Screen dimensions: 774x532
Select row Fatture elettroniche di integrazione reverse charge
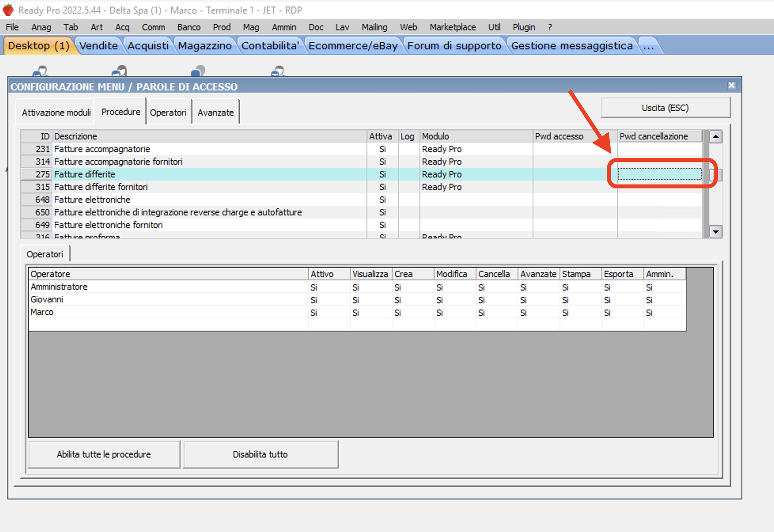point(362,212)
